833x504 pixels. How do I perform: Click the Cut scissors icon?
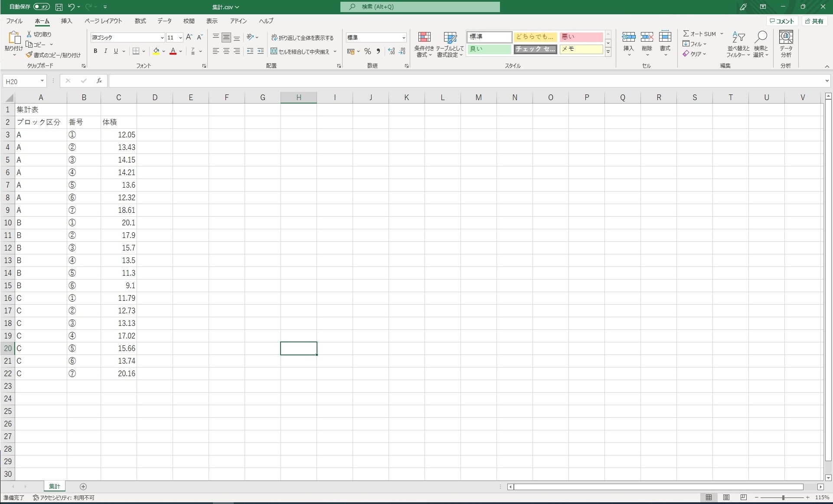click(x=29, y=34)
